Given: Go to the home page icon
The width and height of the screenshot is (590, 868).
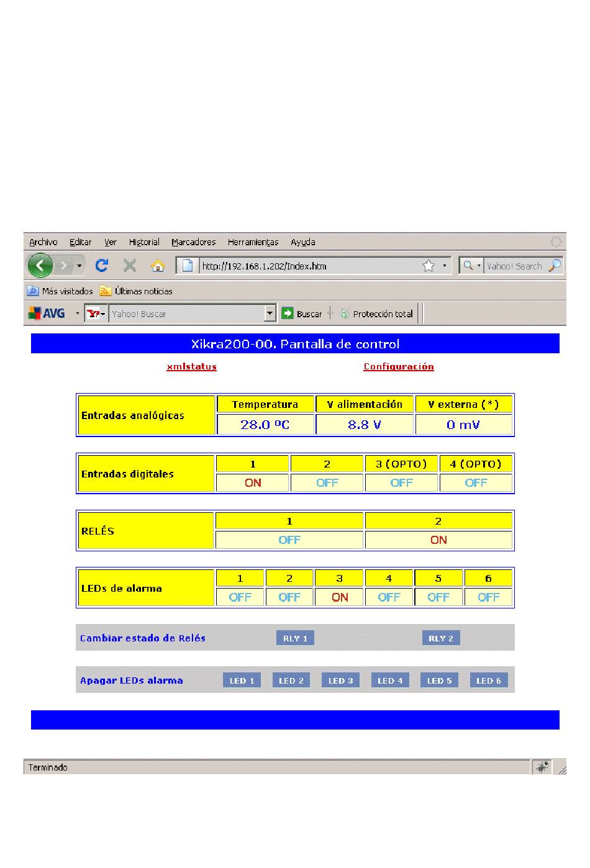Looking at the screenshot, I should (158, 266).
